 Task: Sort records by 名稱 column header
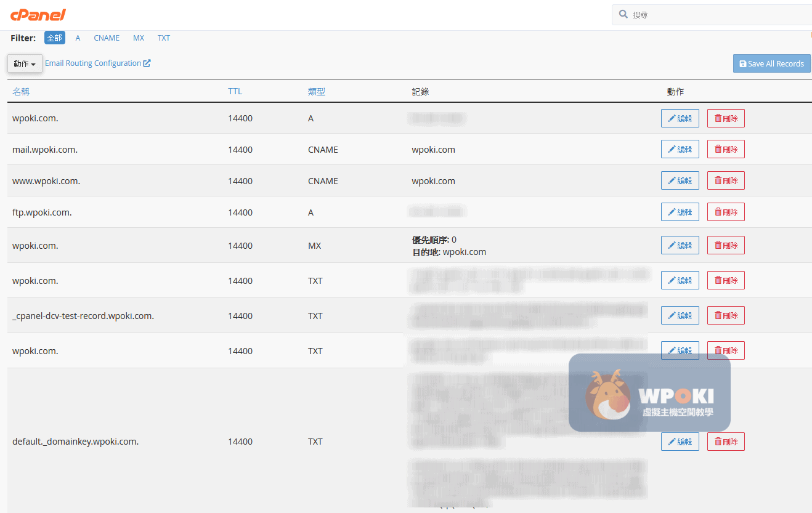[21, 92]
